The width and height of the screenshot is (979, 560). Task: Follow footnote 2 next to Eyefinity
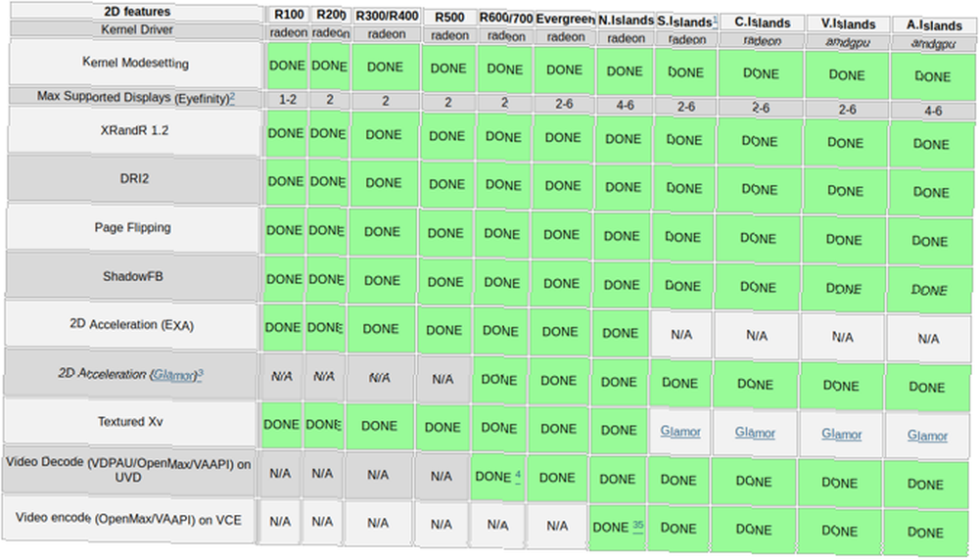[232, 97]
